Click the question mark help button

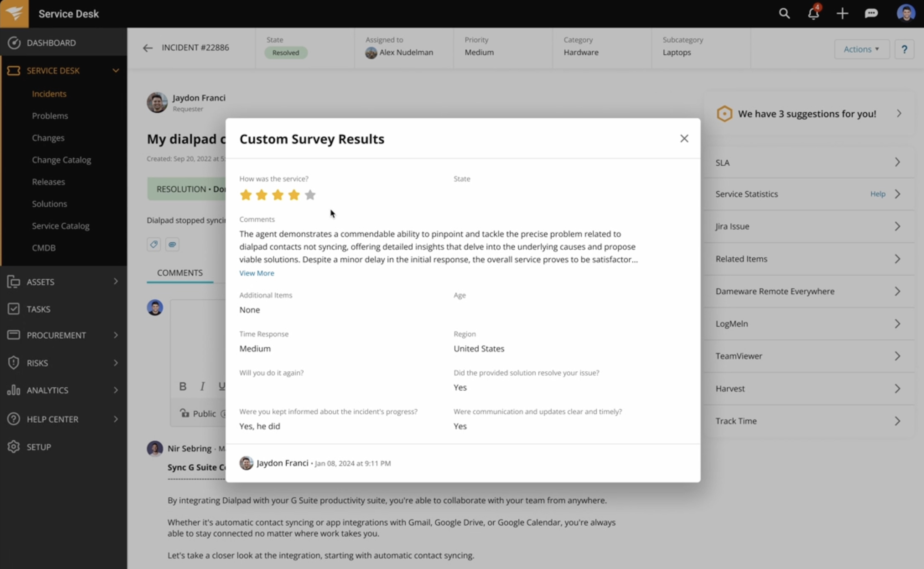tap(904, 49)
